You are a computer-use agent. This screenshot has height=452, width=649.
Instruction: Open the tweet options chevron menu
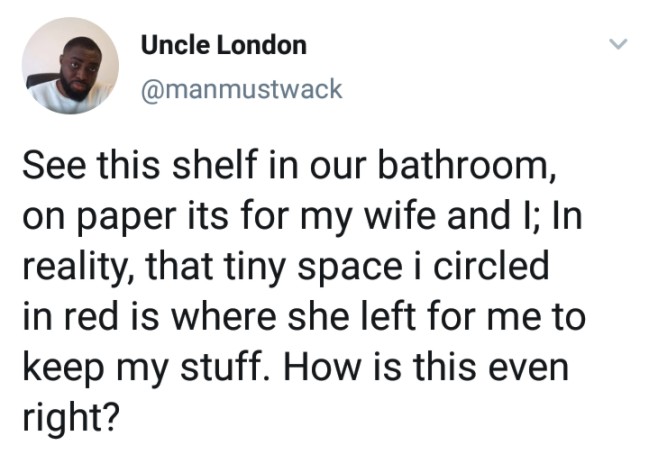[618, 43]
